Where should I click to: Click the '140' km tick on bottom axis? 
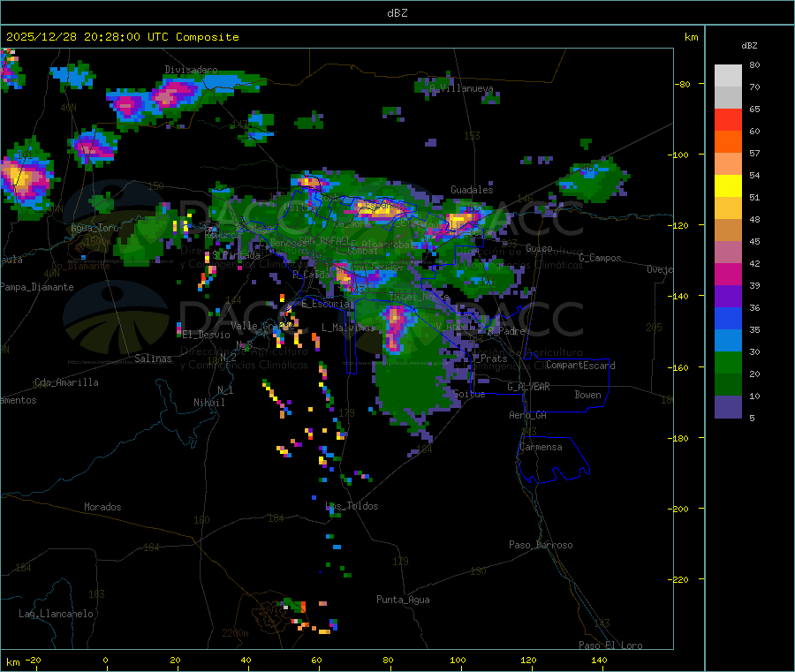click(x=599, y=660)
